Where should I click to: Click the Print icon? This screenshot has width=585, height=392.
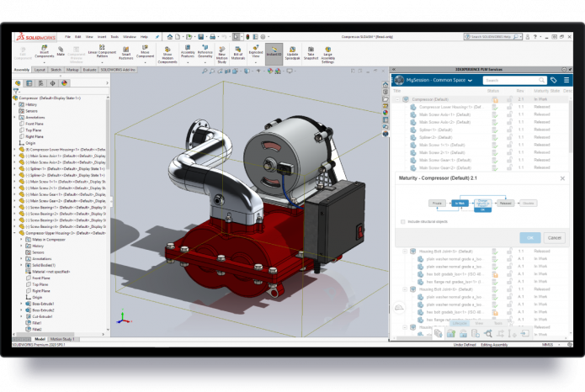(x=212, y=36)
